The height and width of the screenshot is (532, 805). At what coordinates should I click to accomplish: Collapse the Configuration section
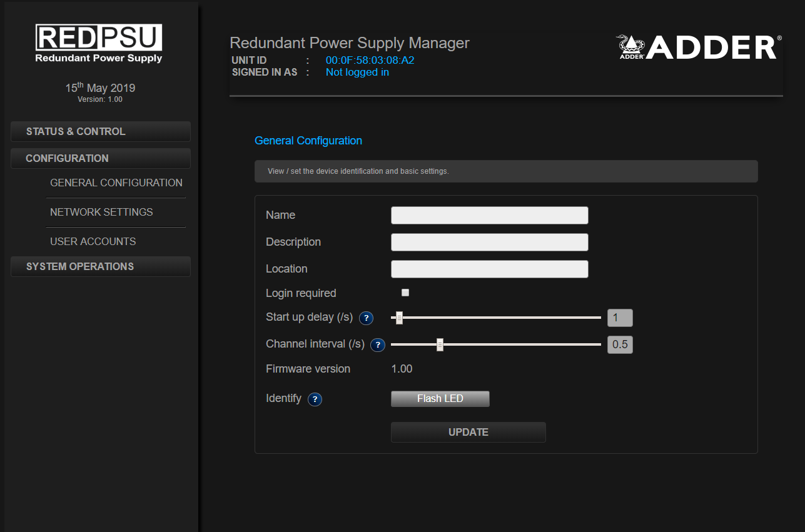tap(101, 159)
